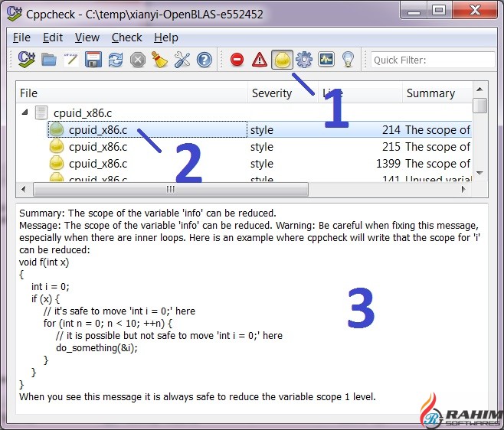The width and height of the screenshot is (504, 430).
Task: Toggle warnings filter red triangle icon
Action: click(x=260, y=60)
